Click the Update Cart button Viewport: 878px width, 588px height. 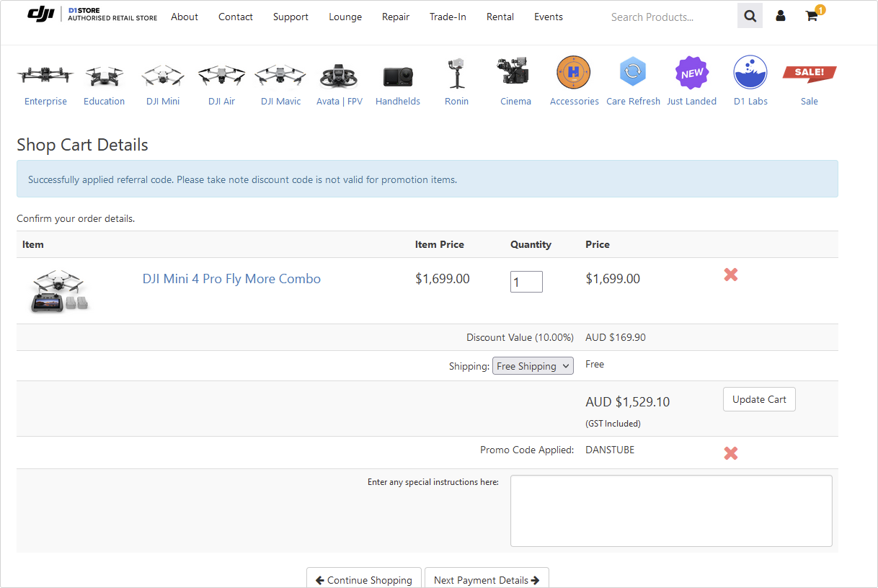(759, 399)
